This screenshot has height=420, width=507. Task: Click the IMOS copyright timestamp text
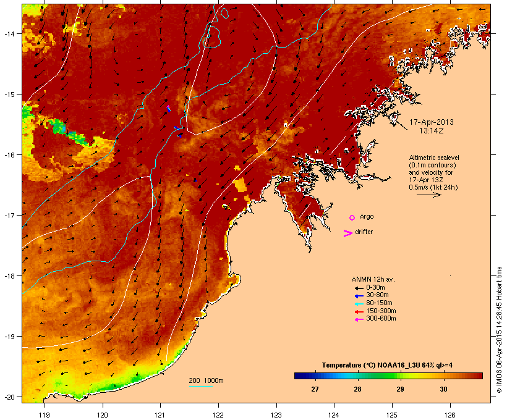(x=499, y=330)
